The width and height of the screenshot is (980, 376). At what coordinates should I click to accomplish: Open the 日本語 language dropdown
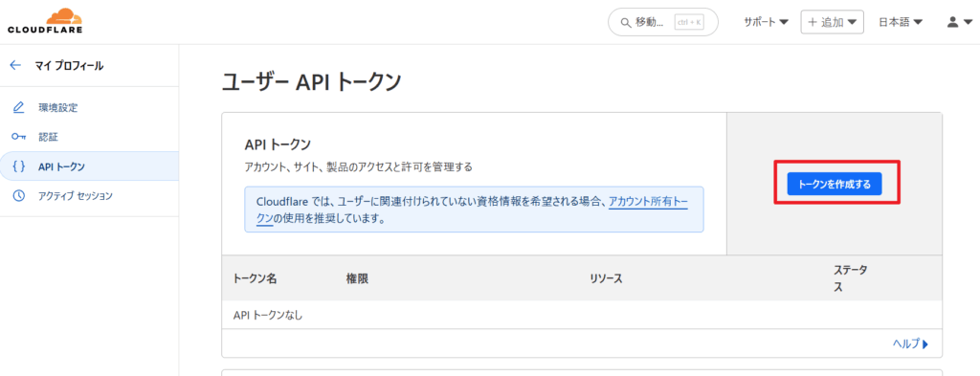pyautogui.click(x=901, y=22)
